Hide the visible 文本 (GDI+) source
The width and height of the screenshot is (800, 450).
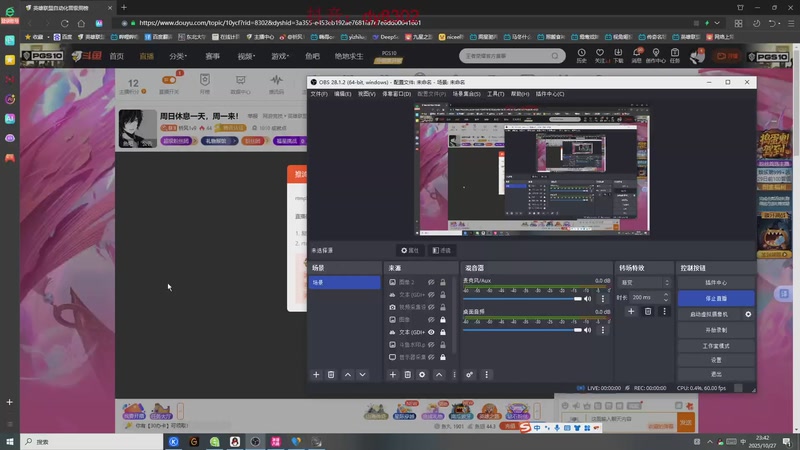[431, 332]
